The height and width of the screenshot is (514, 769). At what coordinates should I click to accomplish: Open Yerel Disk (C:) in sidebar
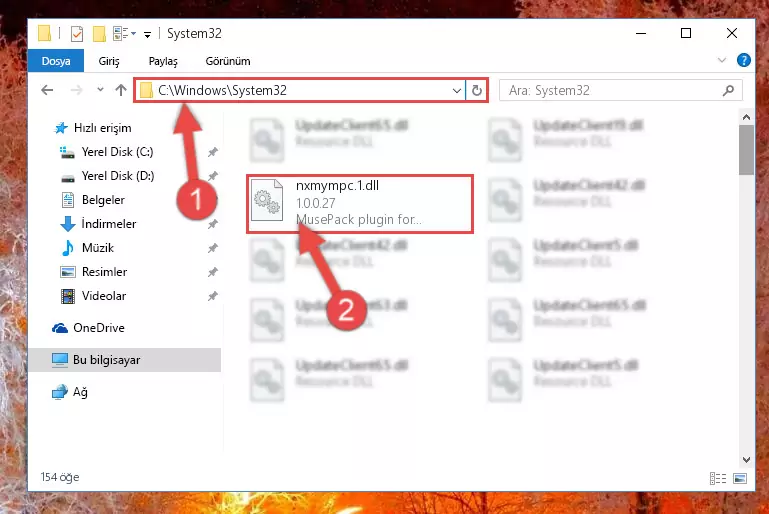(x=117, y=152)
